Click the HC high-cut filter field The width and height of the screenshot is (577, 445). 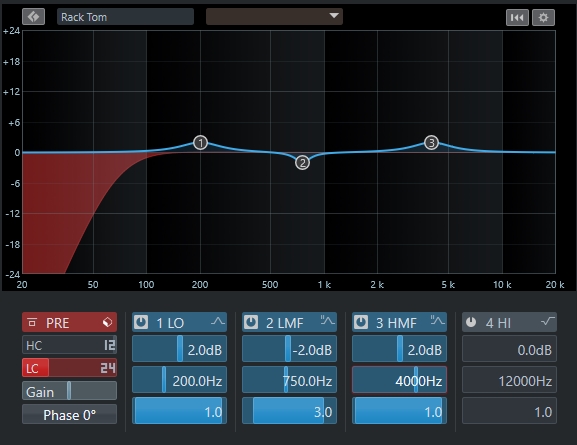(70, 345)
